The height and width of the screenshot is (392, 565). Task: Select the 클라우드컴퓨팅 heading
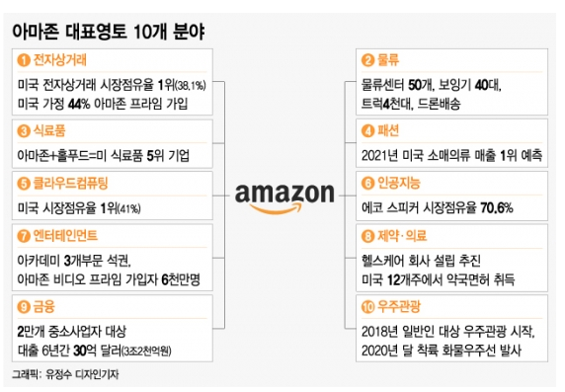pos(71,184)
